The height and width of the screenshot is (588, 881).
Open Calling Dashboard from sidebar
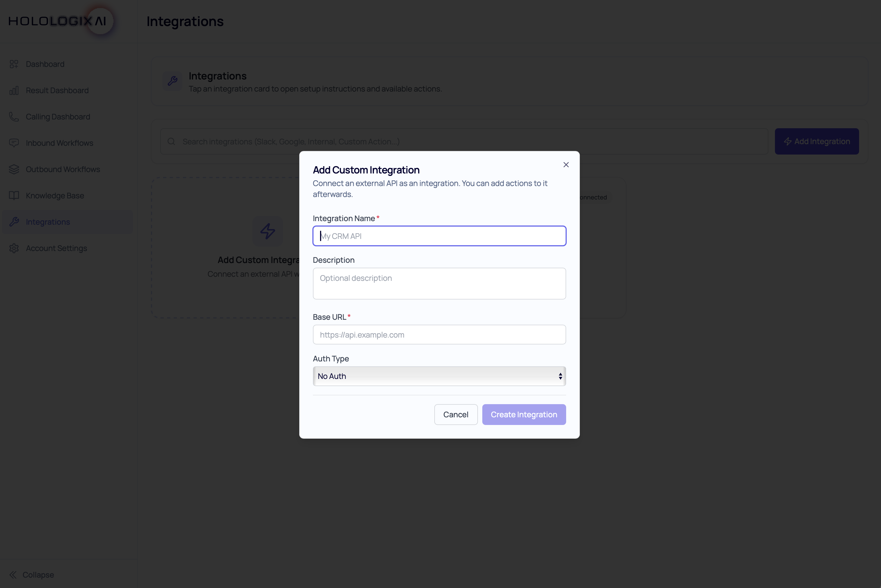(x=67, y=117)
